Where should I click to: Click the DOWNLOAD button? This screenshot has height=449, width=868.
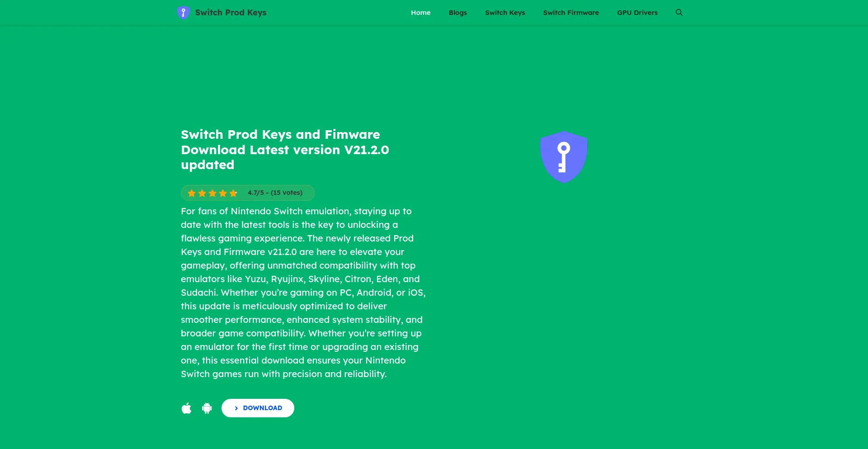(x=258, y=408)
